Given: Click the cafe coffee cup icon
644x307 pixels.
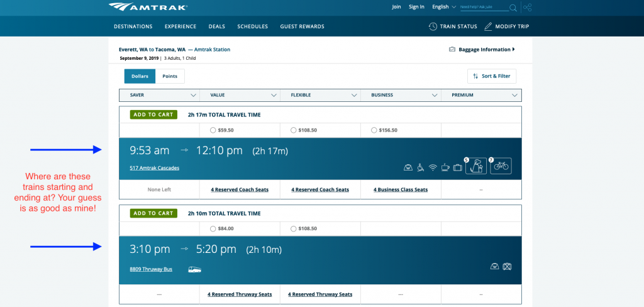Looking at the screenshot, I should click(445, 167).
